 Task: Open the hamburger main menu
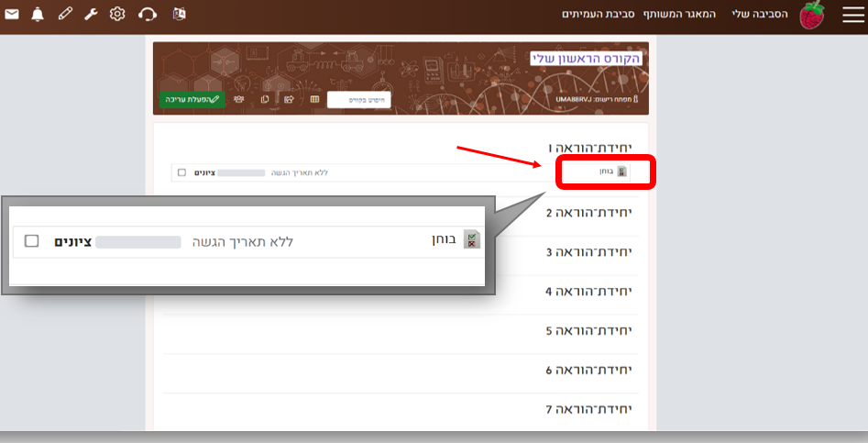click(x=852, y=15)
